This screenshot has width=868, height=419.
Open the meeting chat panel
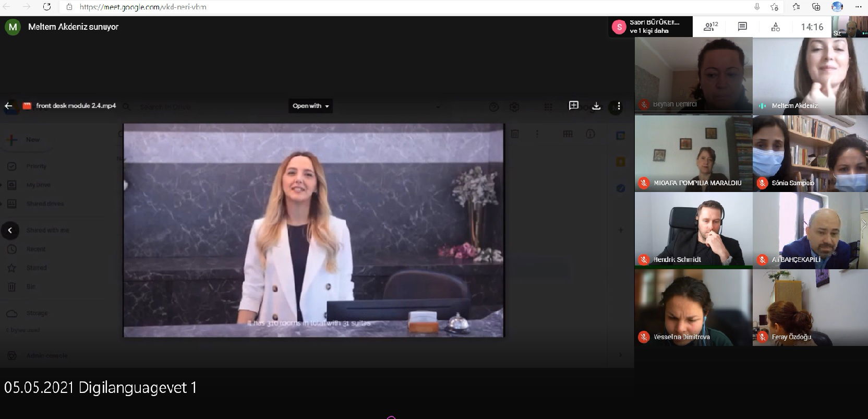[742, 27]
